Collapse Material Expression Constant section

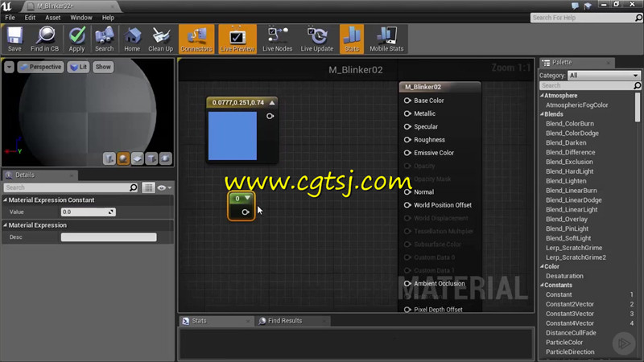point(6,200)
